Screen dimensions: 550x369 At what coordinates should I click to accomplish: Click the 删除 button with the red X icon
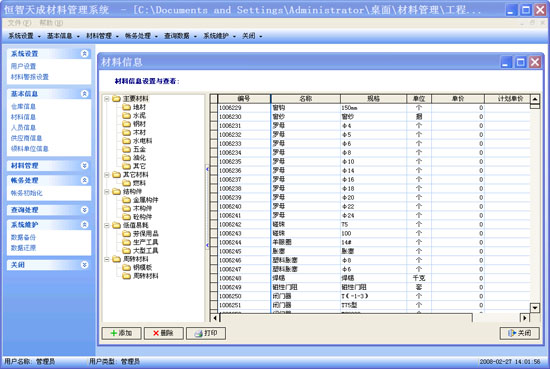[x=163, y=333]
